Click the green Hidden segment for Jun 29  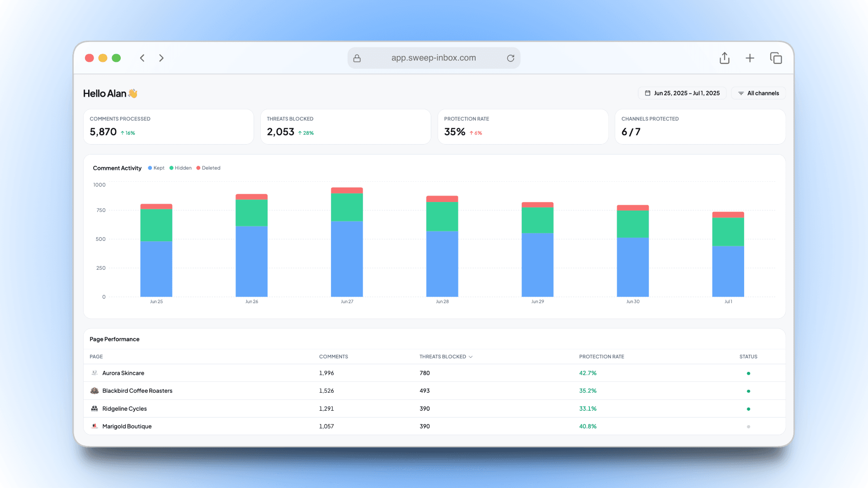pyautogui.click(x=538, y=221)
